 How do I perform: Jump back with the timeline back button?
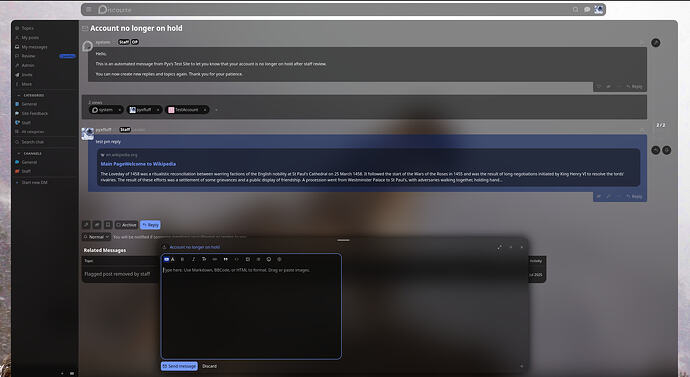click(656, 150)
